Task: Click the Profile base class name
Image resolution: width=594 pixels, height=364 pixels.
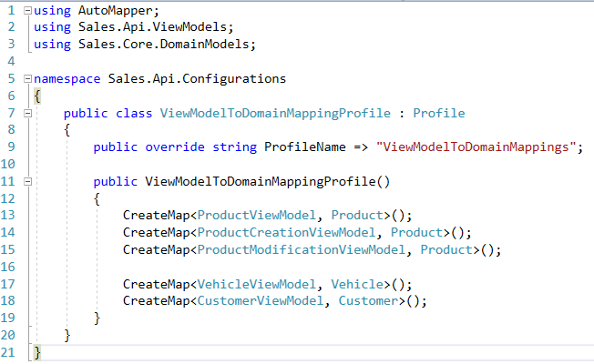Action: [439, 113]
